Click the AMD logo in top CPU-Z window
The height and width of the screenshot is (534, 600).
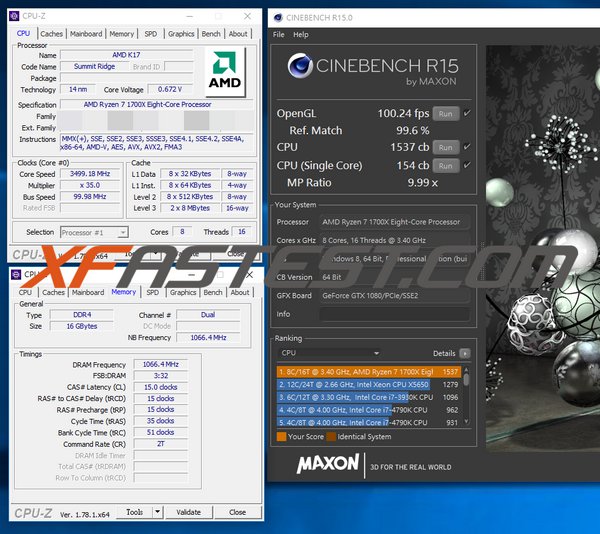pos(225,72)
